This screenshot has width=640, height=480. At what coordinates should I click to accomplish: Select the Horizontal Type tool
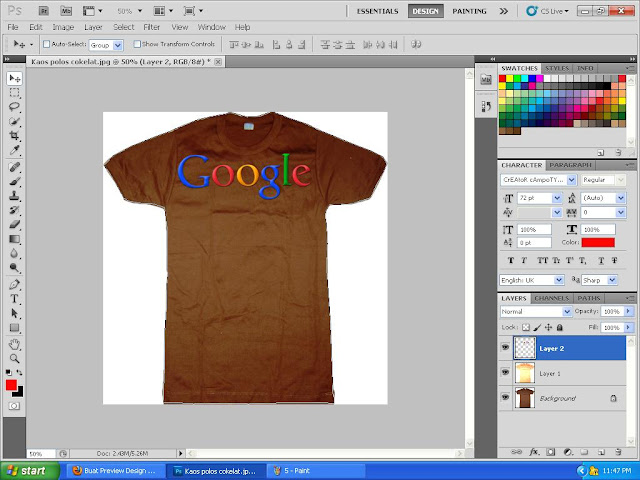14,299
